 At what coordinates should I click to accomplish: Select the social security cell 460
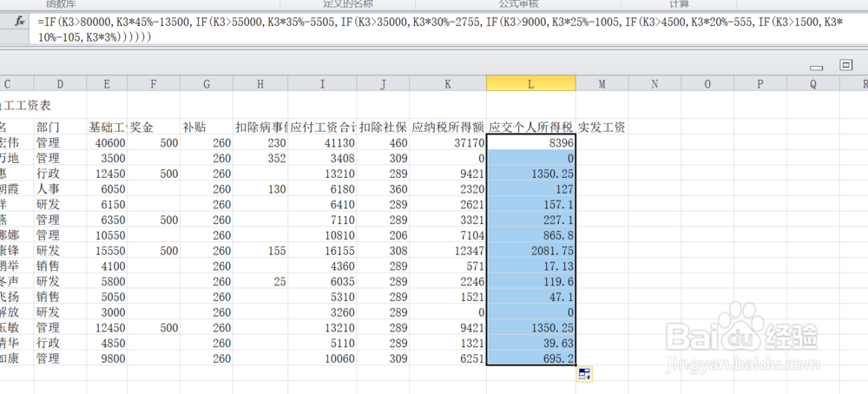[383, 143]
